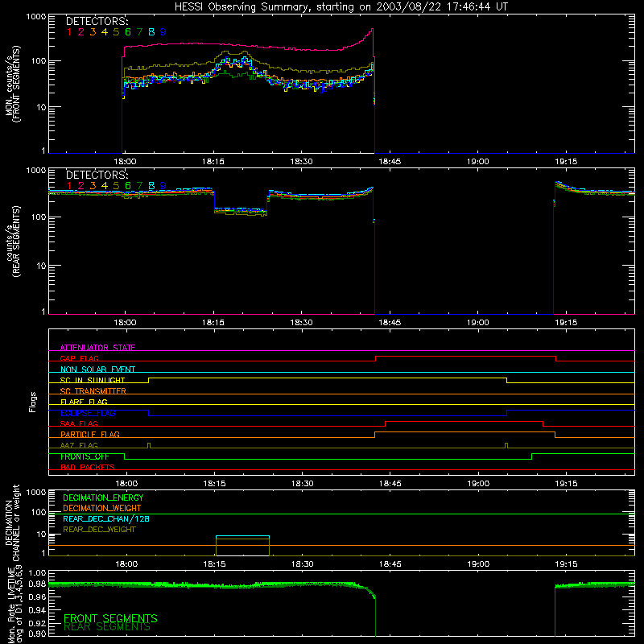Select detector 3 in rear-segments legend
Viewport: 644px width, 644px height.
(x=93, y=186)
